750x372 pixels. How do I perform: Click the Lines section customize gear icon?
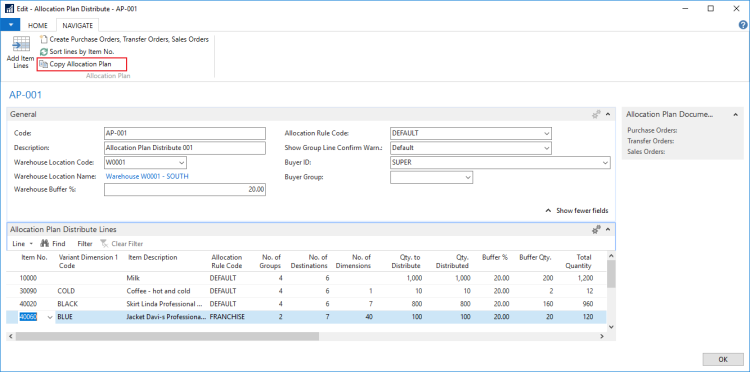click(x=596, y=230)
